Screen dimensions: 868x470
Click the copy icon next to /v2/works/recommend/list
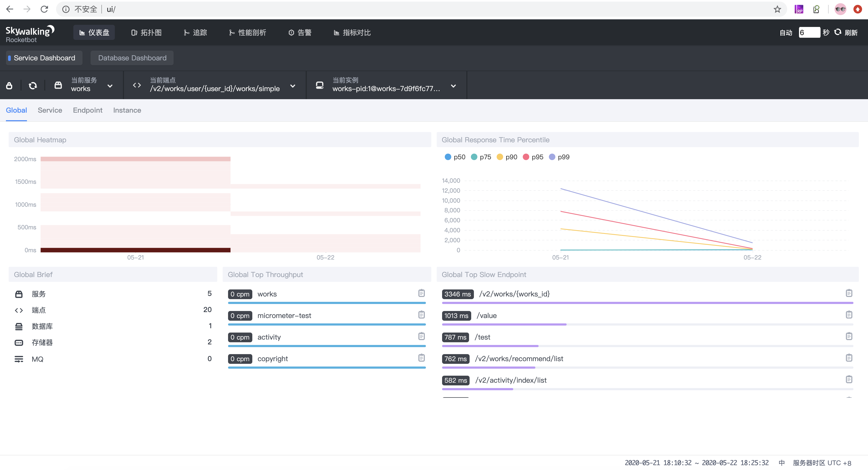849,358
